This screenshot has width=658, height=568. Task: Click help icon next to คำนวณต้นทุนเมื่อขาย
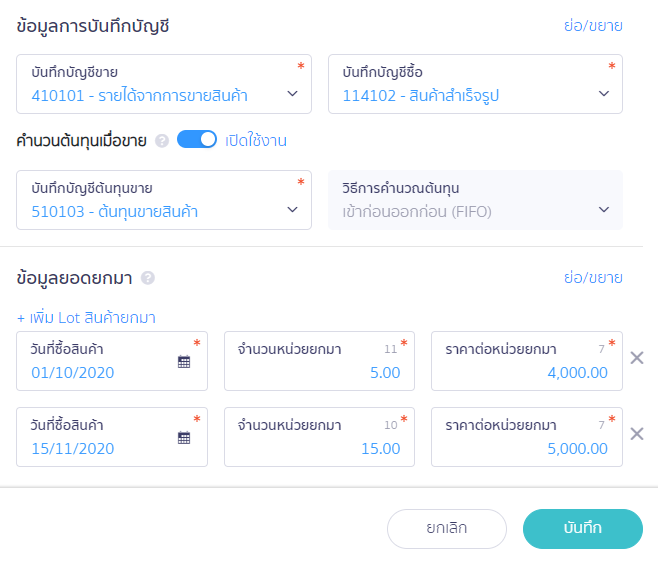tap(162, 141)
